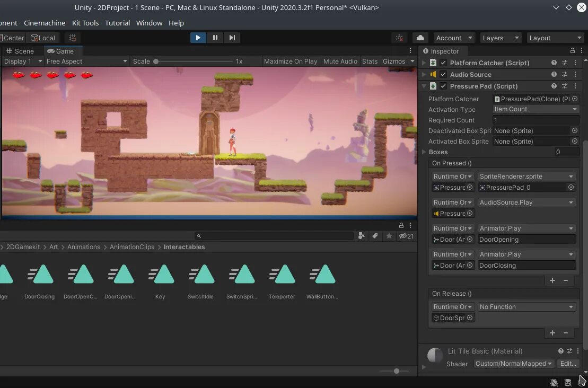Screen dimensions: 588x388
Task: Expand the Platform Catcher component
Action: (424, 63)
